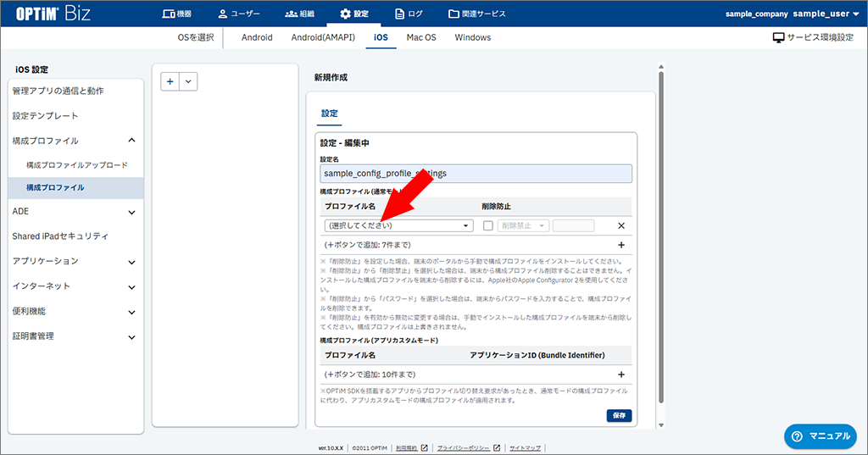Select 構成プロファイルアップロード in sidebar
Image resolution: width=868 pixels, height=455 pixels.
[x=76, y=164]
